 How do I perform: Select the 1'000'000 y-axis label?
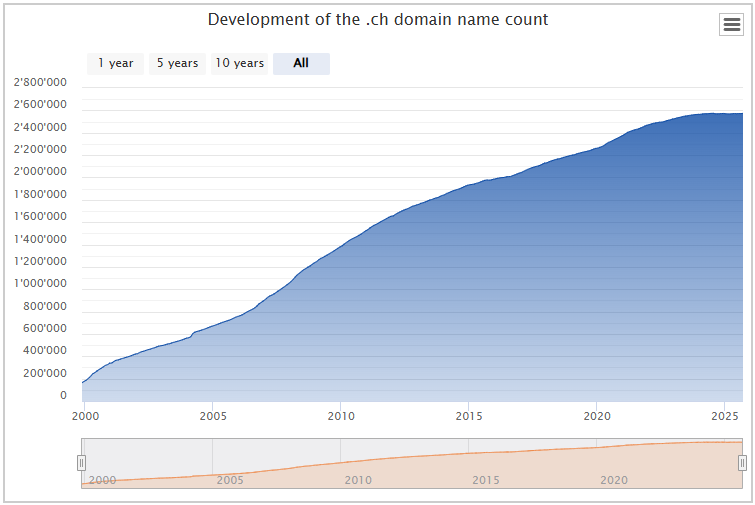click(40, 283)
